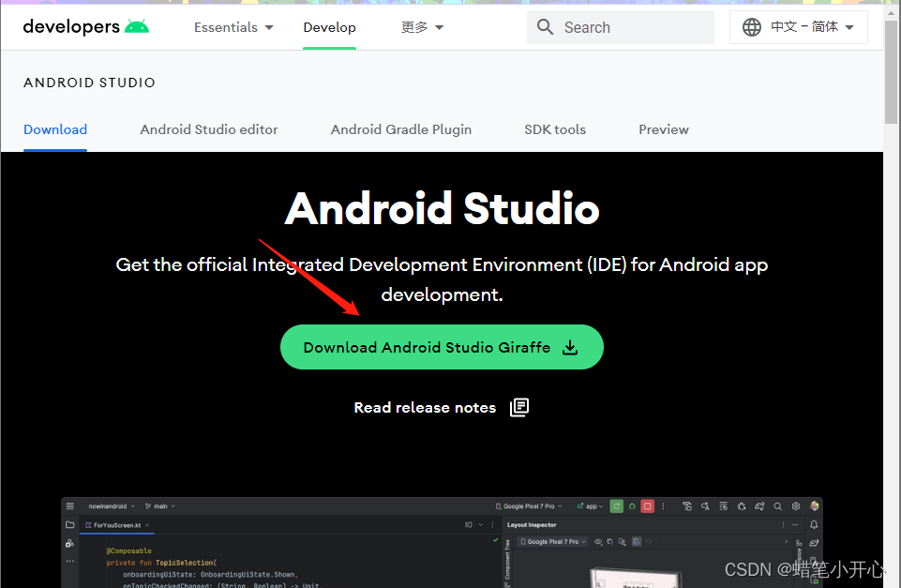901x588 pixels.
Task: Open Layout Inspector's Google Pixel 7 Pro dropdown
Action: click(553, 541)
